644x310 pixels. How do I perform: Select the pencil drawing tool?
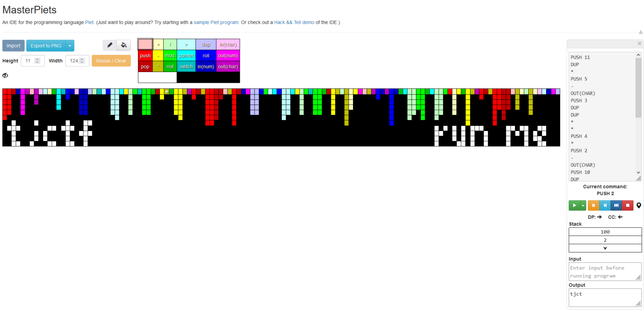[x=110, y=45]
